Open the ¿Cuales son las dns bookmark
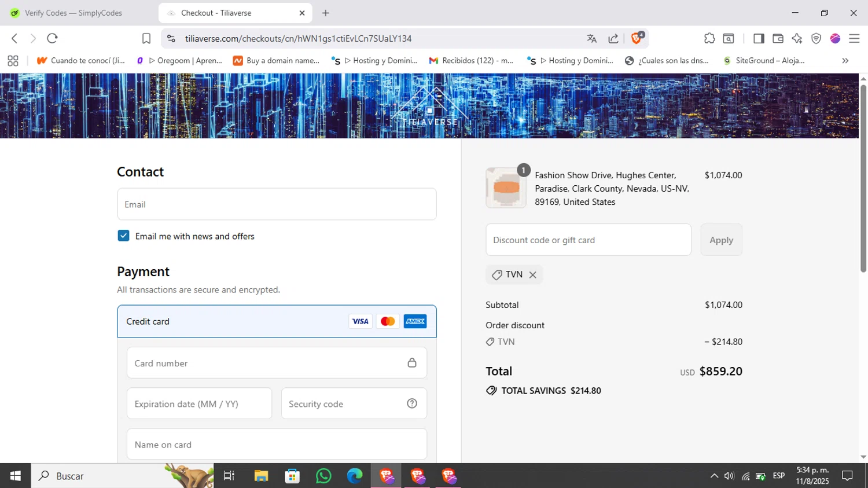The height and width of the screenshot is (488, 868). tap(667, 60)
